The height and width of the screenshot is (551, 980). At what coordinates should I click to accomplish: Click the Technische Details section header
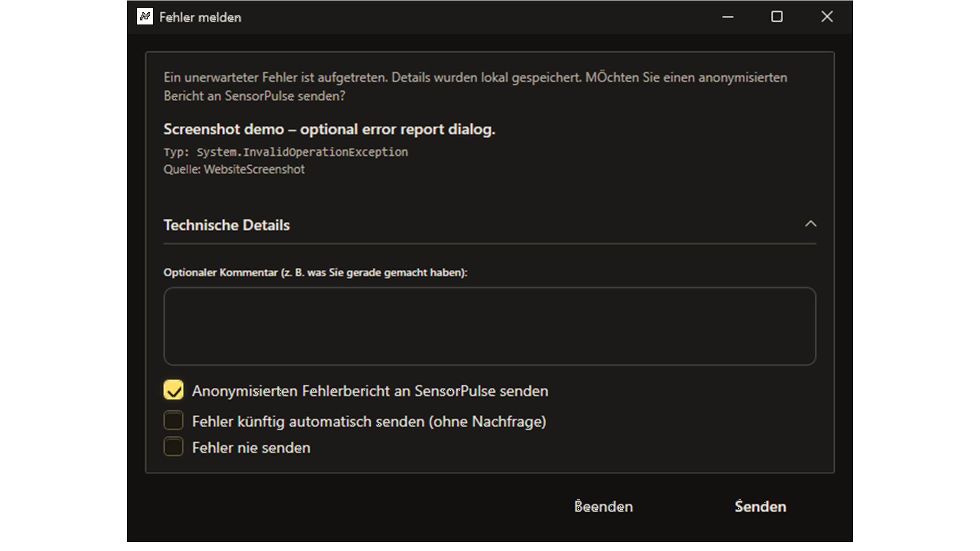coord(489,225)
